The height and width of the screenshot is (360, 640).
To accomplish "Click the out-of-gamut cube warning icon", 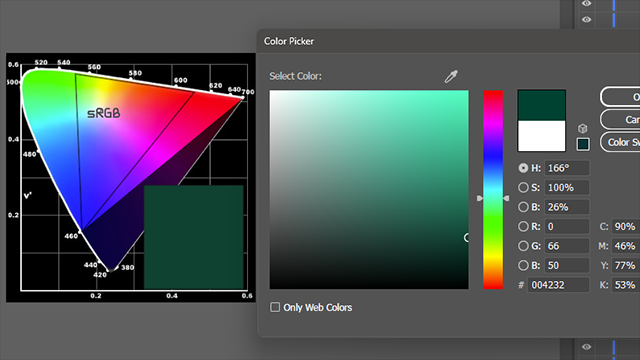I will (582, 129).
